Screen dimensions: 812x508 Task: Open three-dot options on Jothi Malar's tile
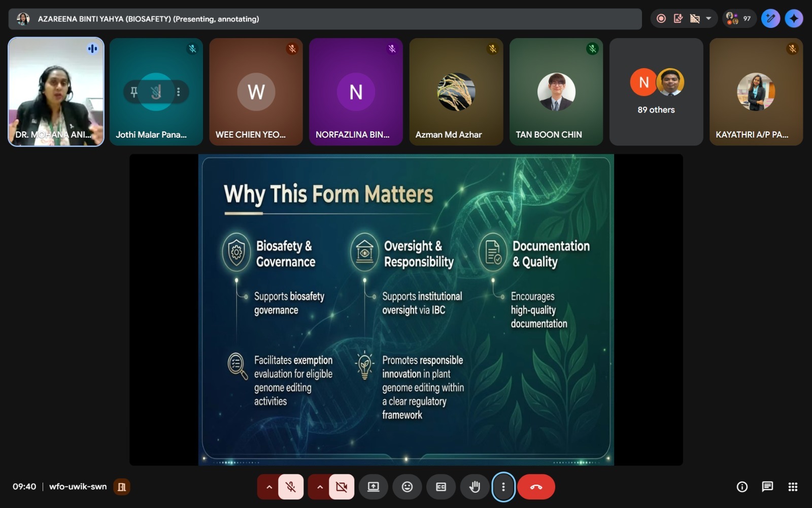click(178, 92)
